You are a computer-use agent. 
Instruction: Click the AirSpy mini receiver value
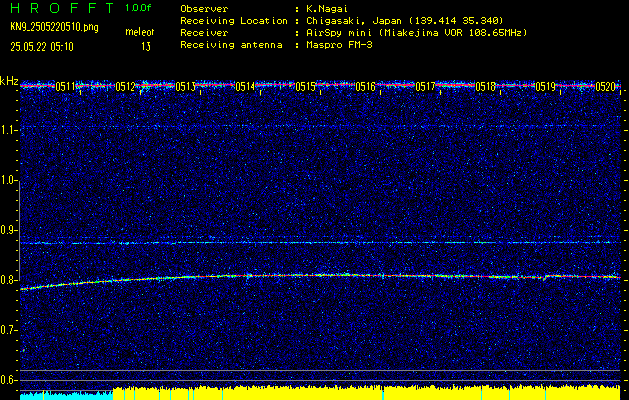point(417,33)
